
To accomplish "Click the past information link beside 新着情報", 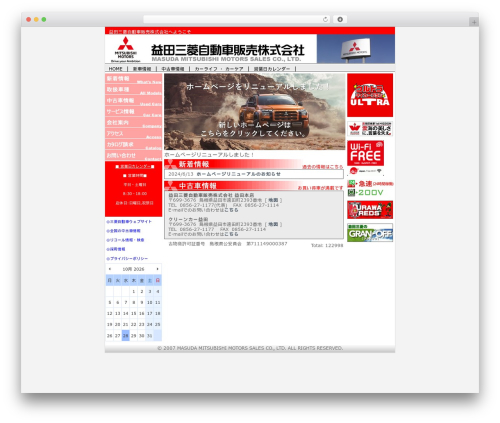I will click(x=322, y=167).
